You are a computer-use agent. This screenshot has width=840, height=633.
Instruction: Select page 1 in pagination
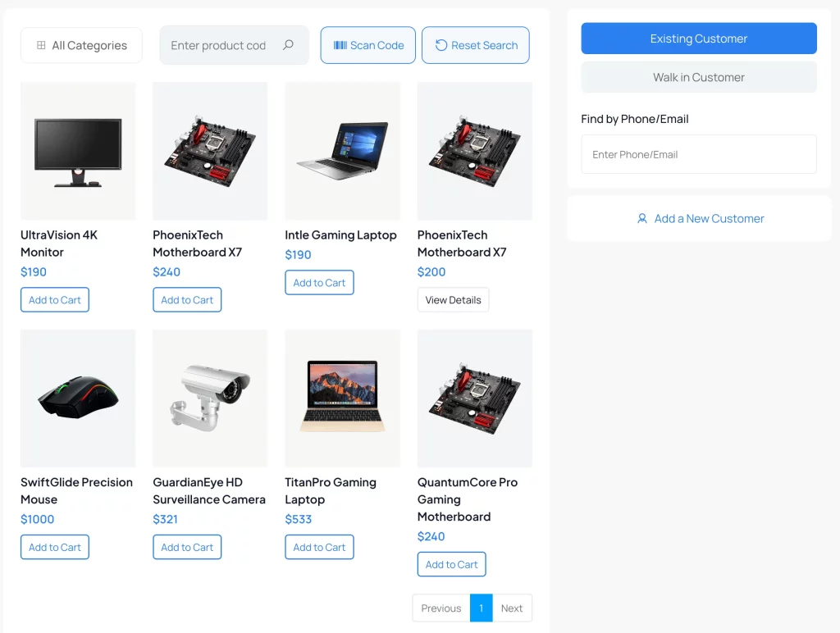pyautogui.click(x=481, y=608)
